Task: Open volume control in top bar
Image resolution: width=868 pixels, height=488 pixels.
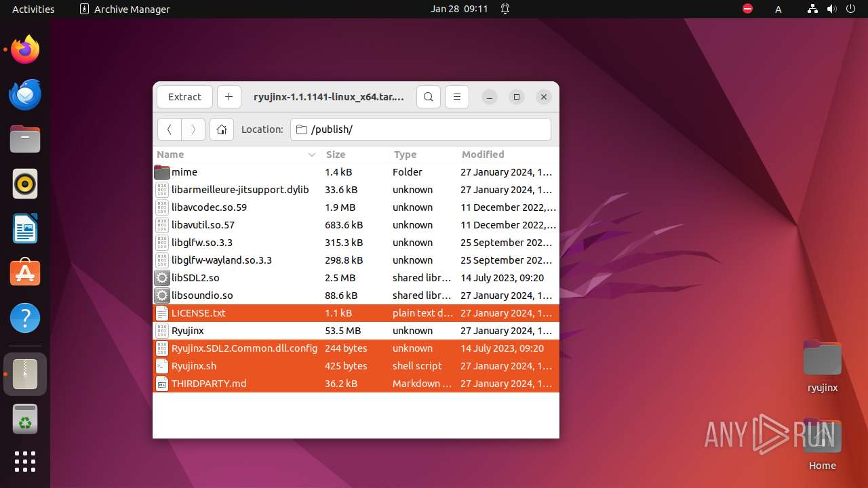Action: pos(831,9)
